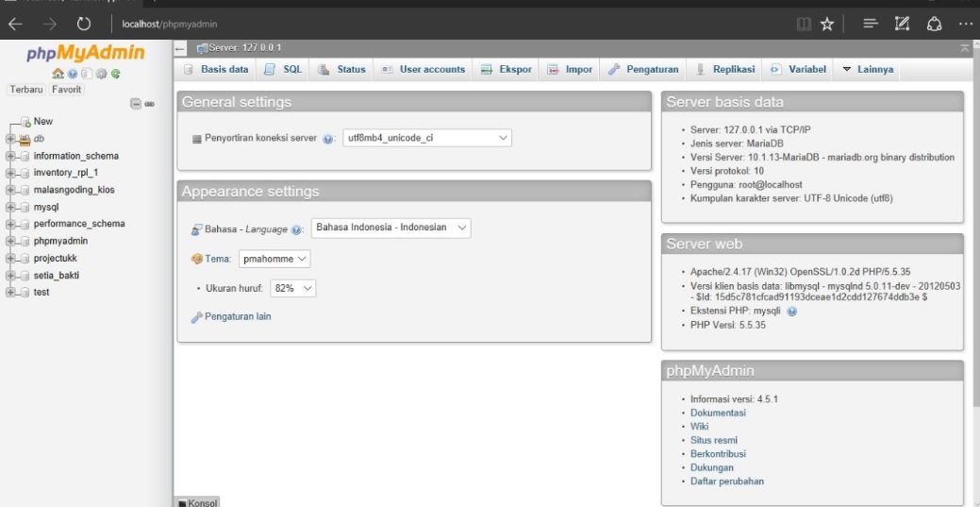Expand the db database node

tap(10, 139)
